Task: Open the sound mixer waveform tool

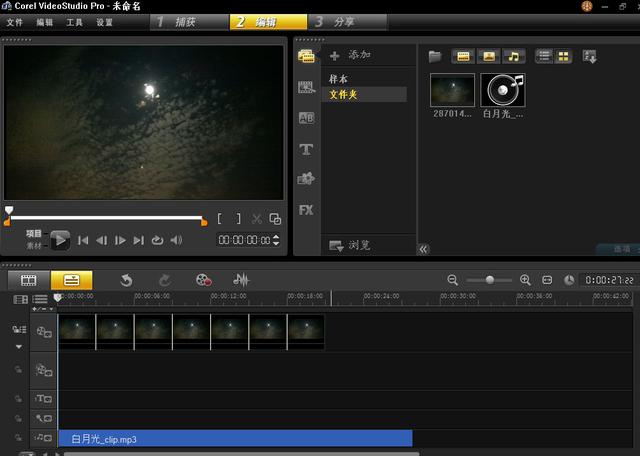Action: pyautogui.click(x=241, y=280)
